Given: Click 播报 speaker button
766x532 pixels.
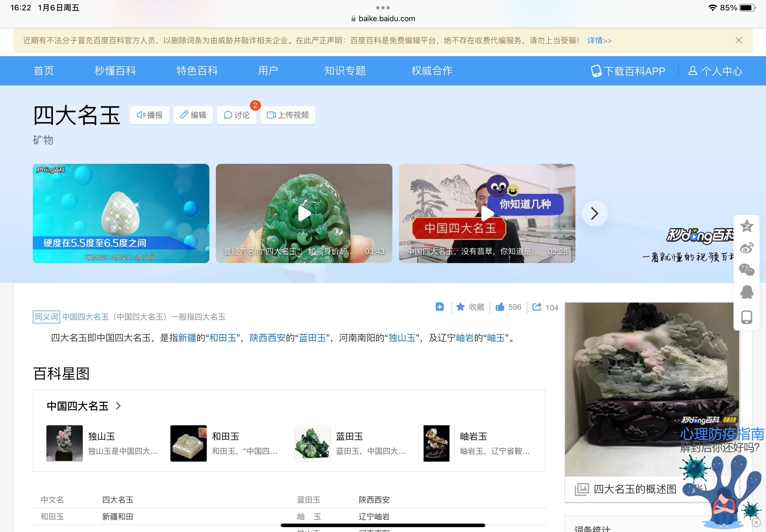Looking at the screenshot, I should click(x=149, y=115).
